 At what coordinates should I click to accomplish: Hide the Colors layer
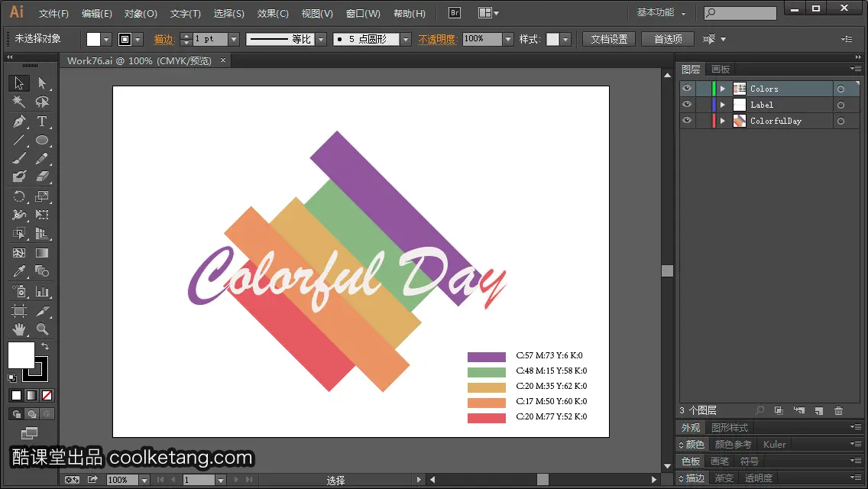pyautogui.click(x=687, y=88)
